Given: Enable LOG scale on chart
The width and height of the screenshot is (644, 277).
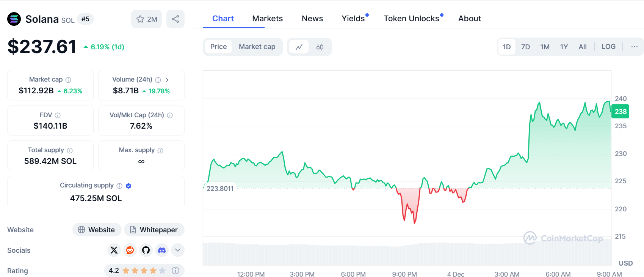Looking at the screenshot, I should 608,47.
